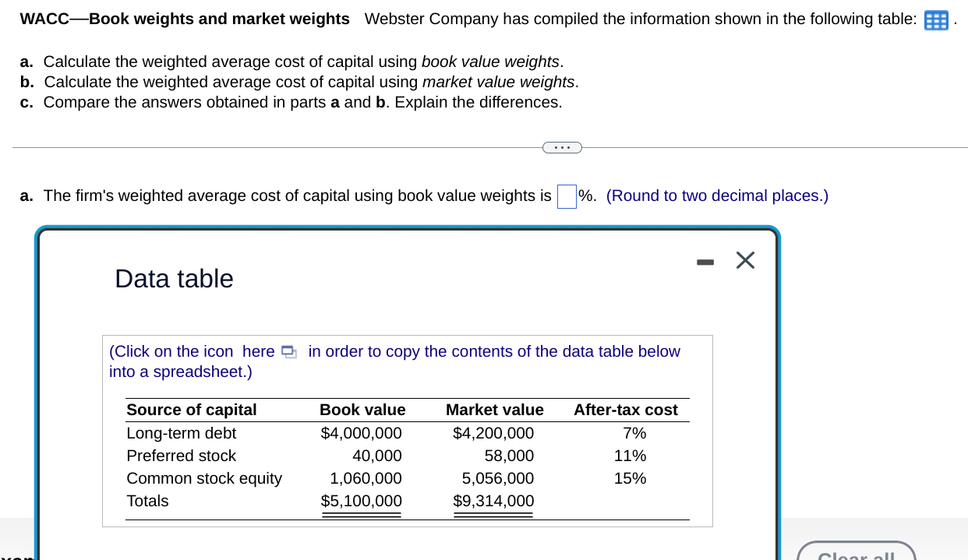Click the copy icon inside the data table note

(288, 352)
